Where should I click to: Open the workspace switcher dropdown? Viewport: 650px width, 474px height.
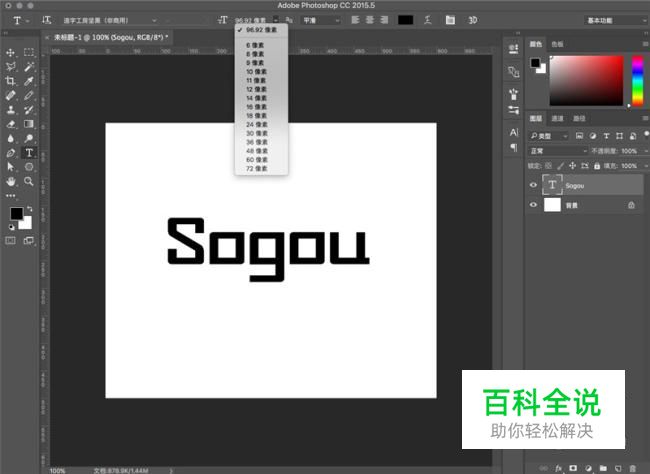[x=616, y=20]
